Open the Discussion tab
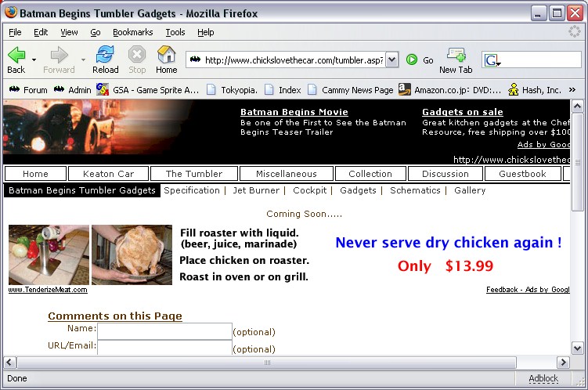Image resolution: width=588 pixels, height=390 pixels. pyautogui.click(x=446, y=174)
